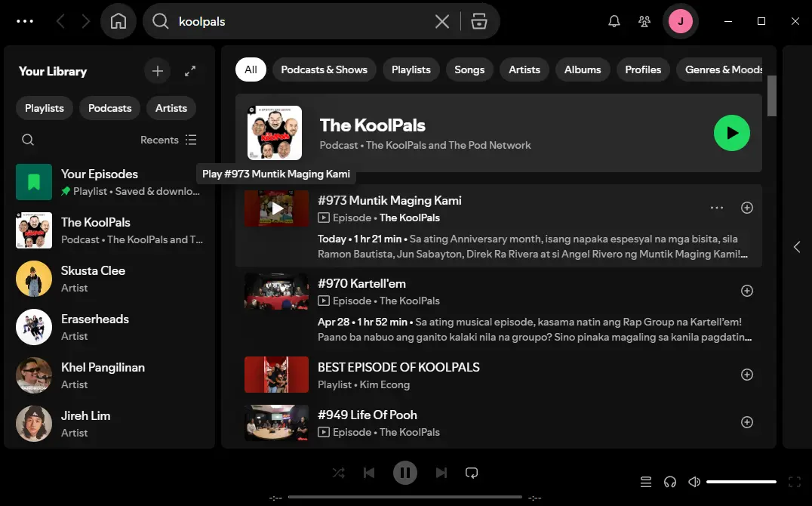Click the search results scrollbar

771,96
